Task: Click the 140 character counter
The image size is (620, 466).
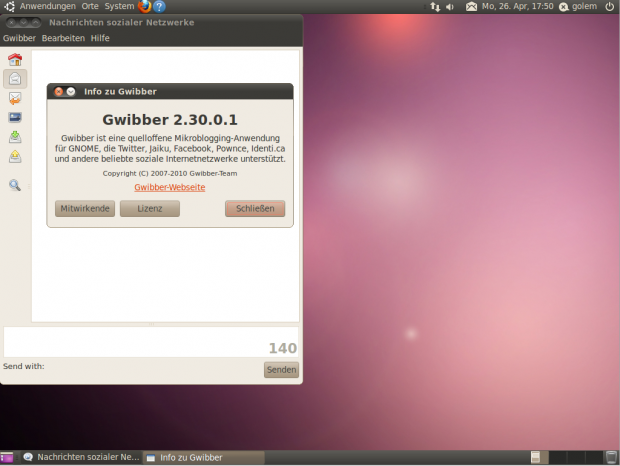Action: pyautogui.click(x=283, y=348)
